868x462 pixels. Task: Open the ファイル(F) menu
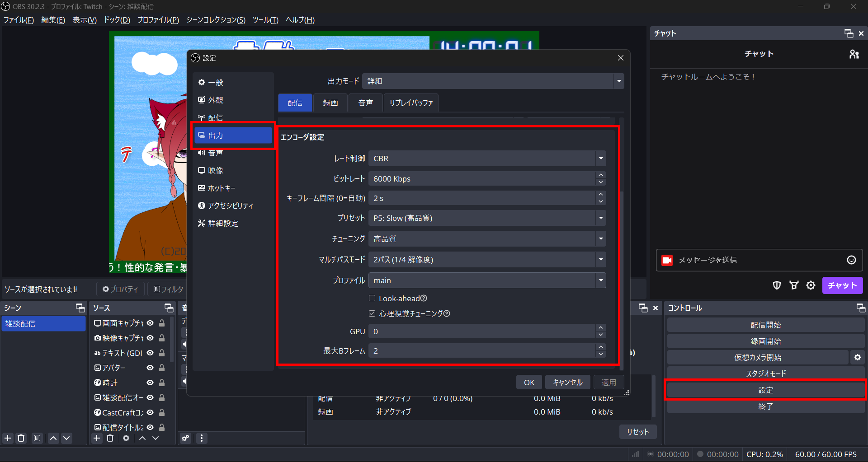(x=19, y=20)
